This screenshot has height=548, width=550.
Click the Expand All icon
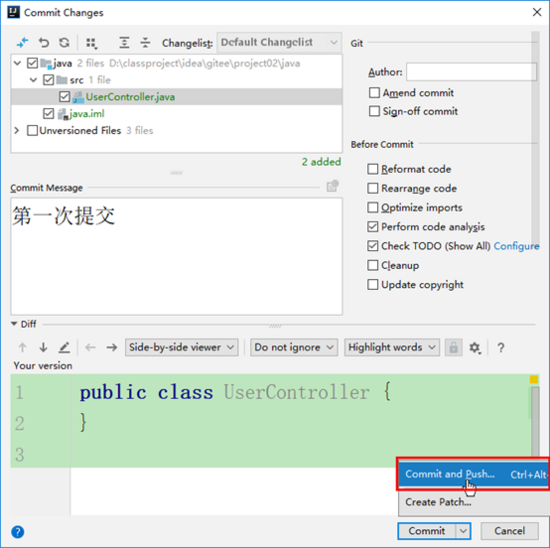click(x=124, y=43)
